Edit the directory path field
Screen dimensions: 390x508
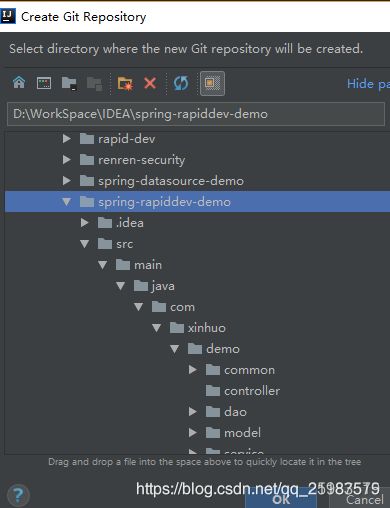click(196, 114)
